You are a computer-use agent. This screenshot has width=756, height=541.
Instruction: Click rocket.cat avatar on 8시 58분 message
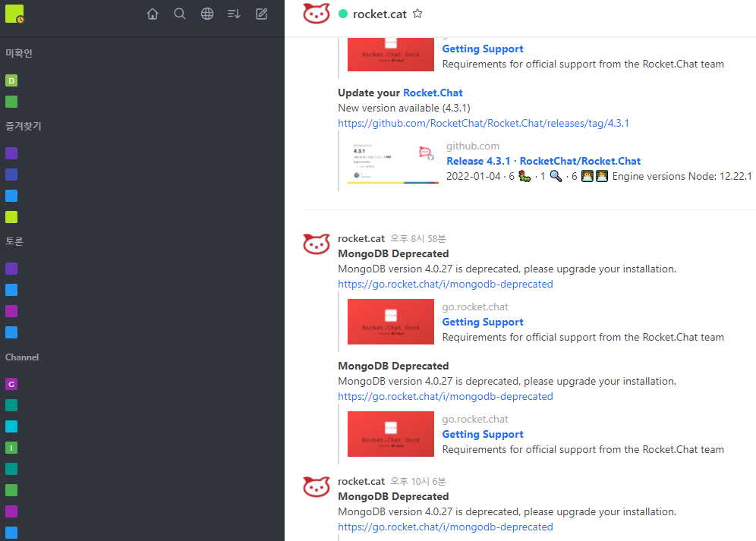point(317,244)
